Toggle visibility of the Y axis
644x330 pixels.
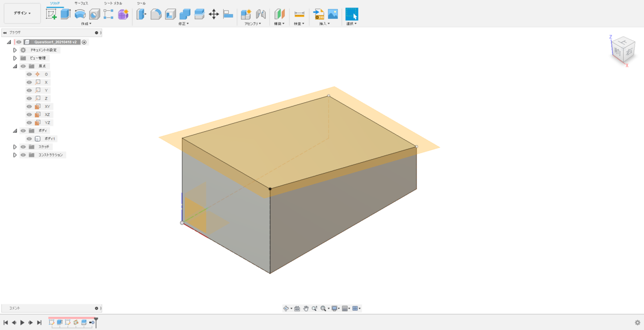coord(30,90)
